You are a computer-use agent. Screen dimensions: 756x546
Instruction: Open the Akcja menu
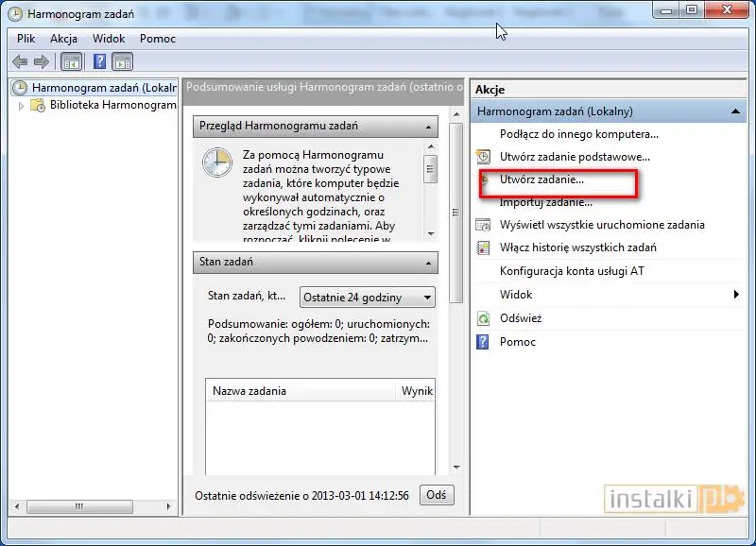pos(64,39)
